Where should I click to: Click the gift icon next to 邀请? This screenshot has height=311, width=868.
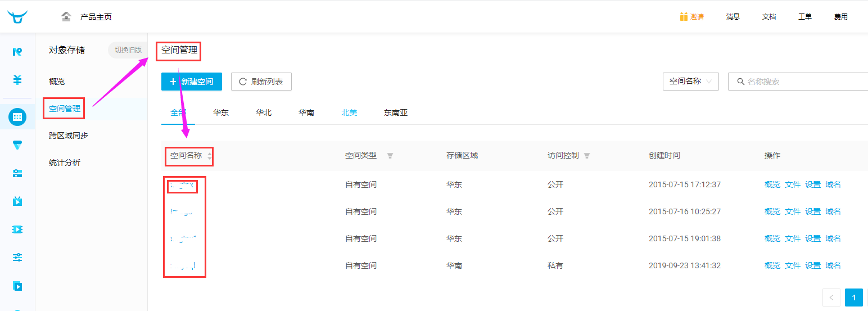click(x=684, y=17)
